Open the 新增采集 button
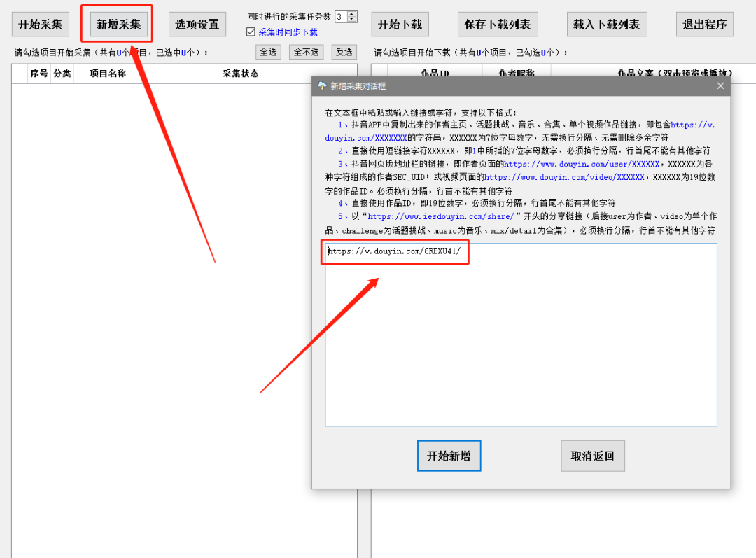 tap(118, 25)
